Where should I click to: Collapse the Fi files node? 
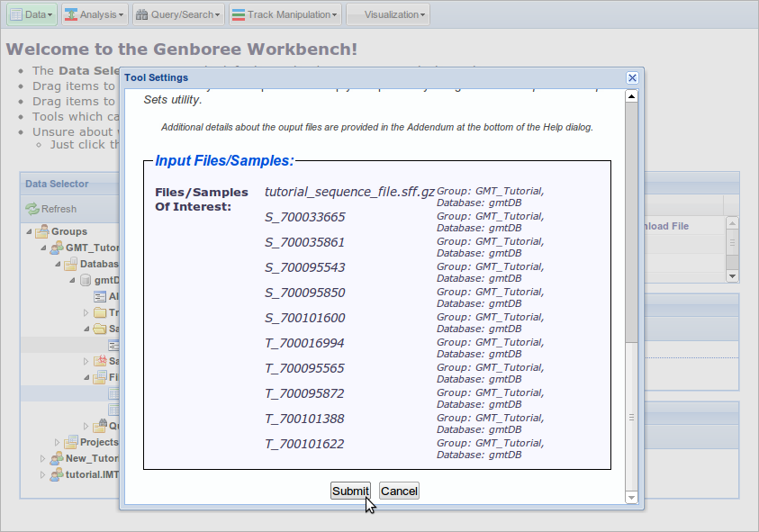[x=86, y=377]
